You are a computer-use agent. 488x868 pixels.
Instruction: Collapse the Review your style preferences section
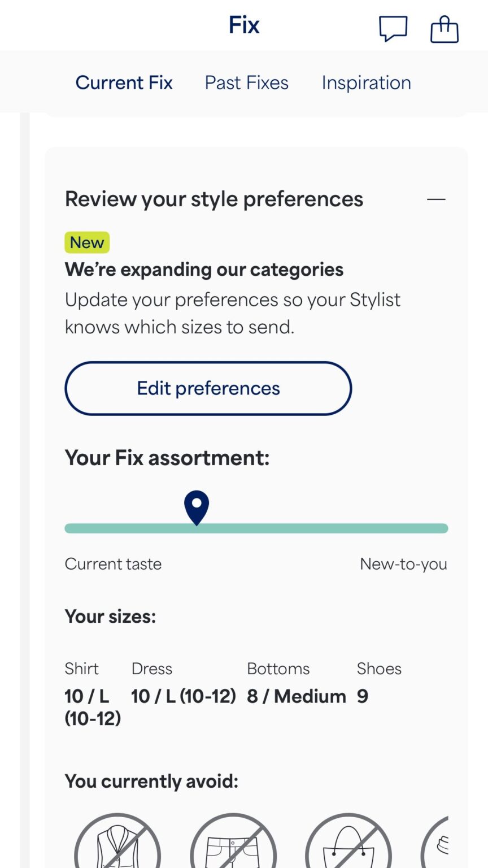[x=437, y=199]
